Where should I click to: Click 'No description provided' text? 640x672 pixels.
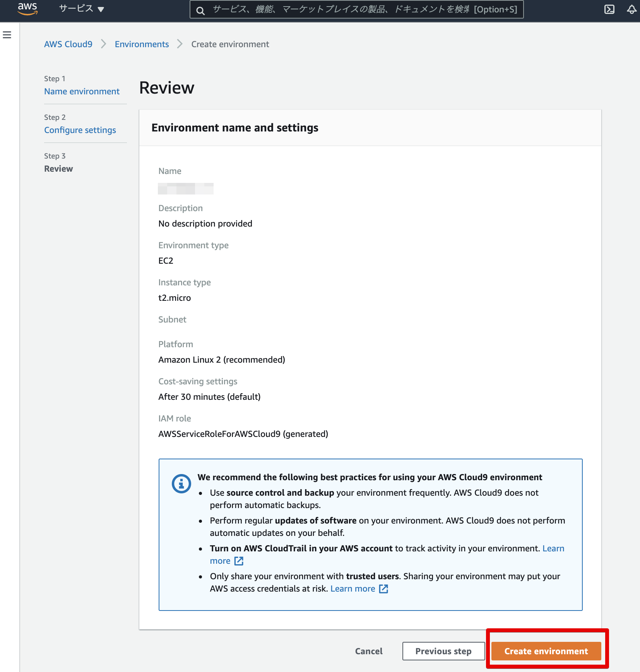click(x=205, y=223)
